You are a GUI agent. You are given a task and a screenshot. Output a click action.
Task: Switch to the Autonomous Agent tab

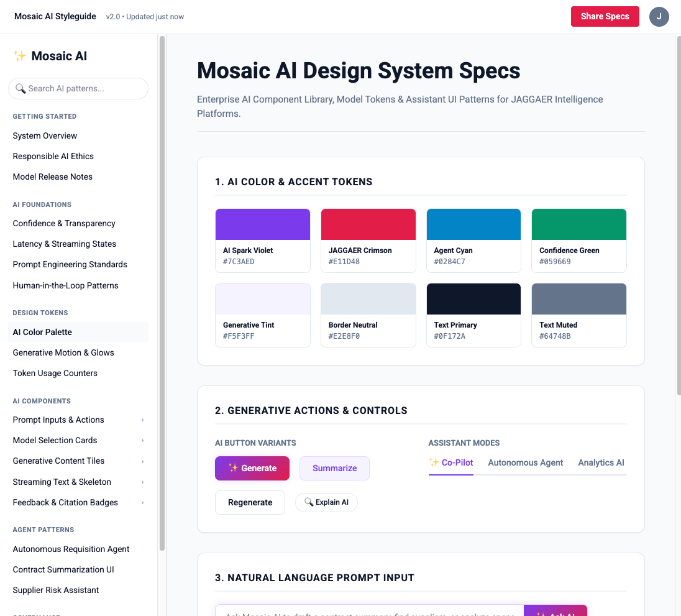[x=525, y=462]
